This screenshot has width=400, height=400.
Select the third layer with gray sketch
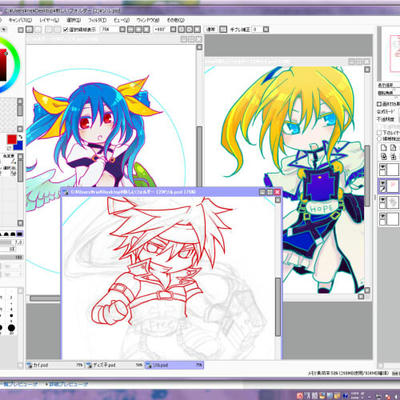(393, 202)
